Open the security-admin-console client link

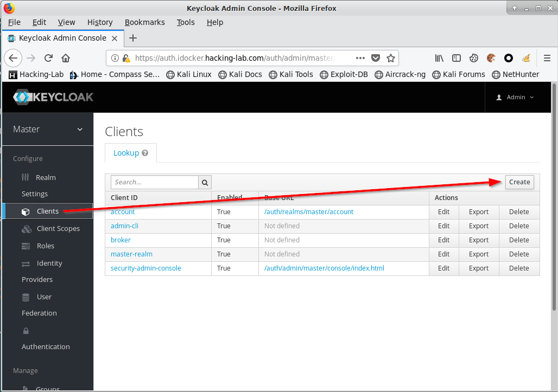tap(146, 268)
